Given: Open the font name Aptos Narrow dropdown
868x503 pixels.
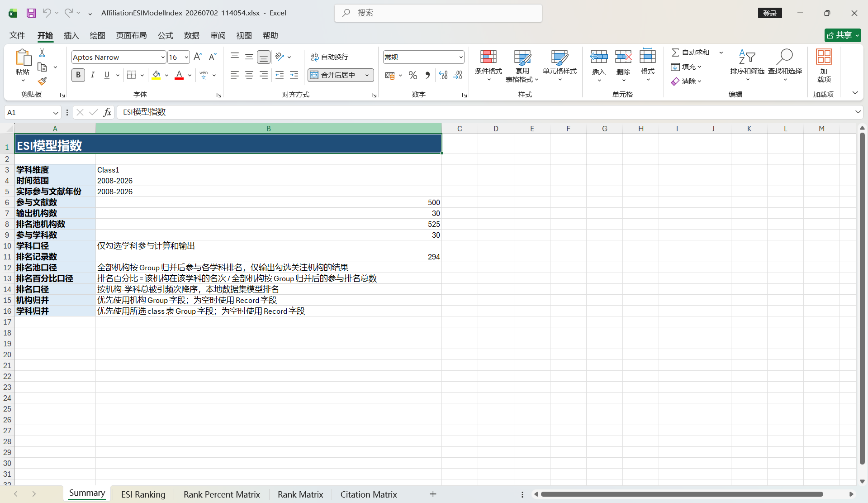Looking at the screenshot, I should tap(163, 57).
